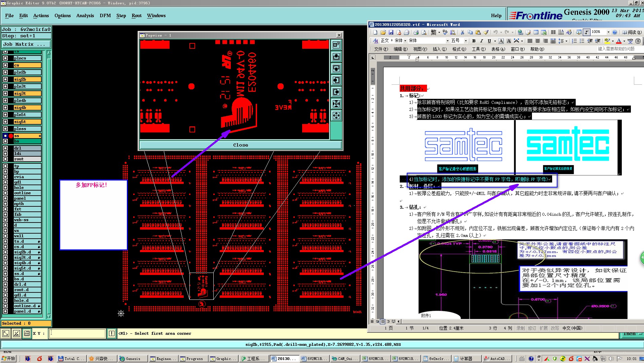
Task: Click the Close button in Popview window
Action: [x=241, y=145]
